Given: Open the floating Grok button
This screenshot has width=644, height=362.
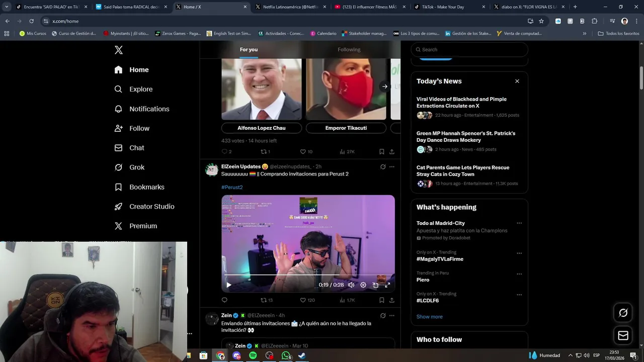Looking at the screenshot, I should (x=623, y=313).
